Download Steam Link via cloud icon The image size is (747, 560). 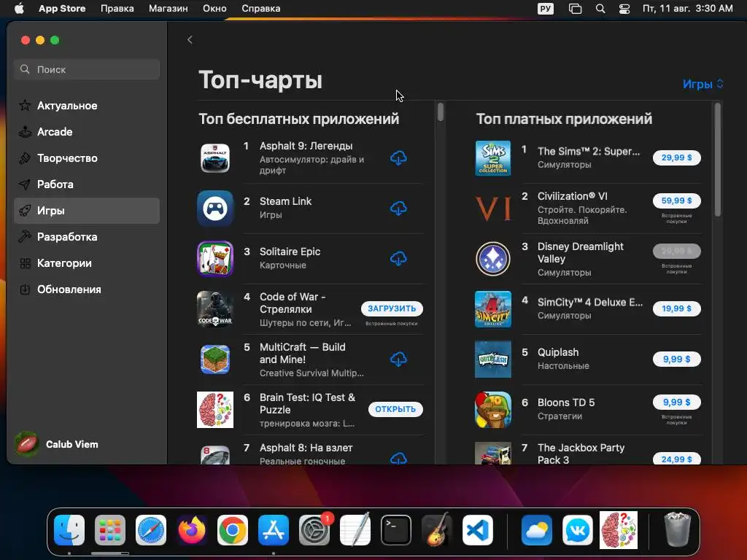[398, 208]
